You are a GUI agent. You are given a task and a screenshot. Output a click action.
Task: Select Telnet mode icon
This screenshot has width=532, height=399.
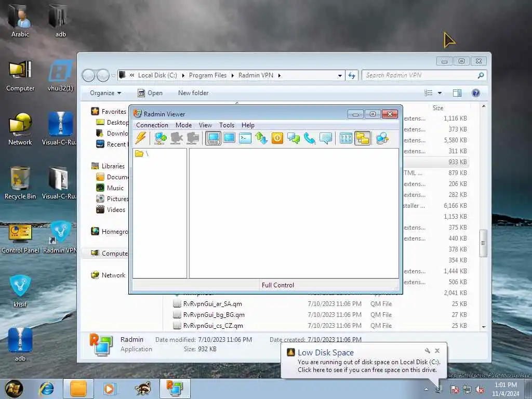tap(245, 138)
